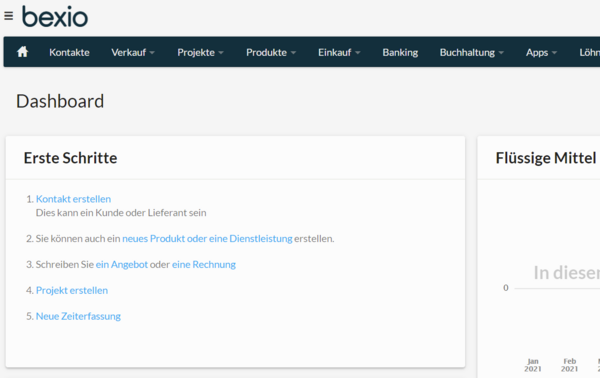Click the Dashboard page heading

(60, 101)
